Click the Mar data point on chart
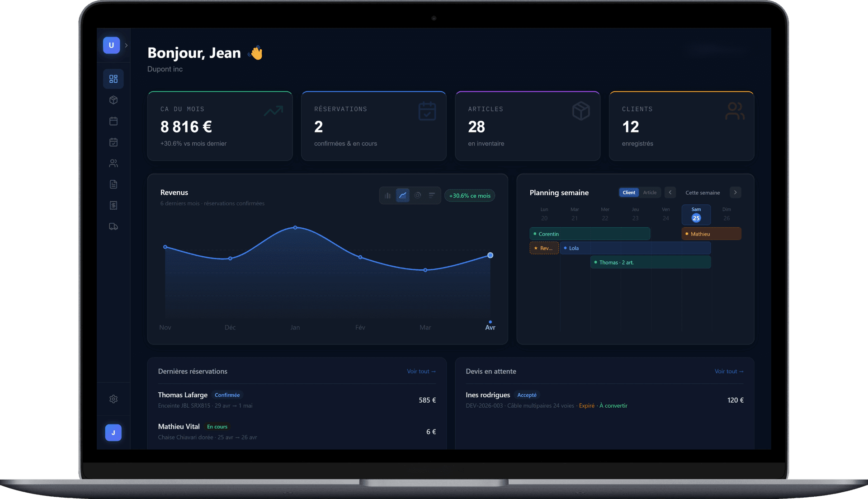868x499 pixels. 425,270
